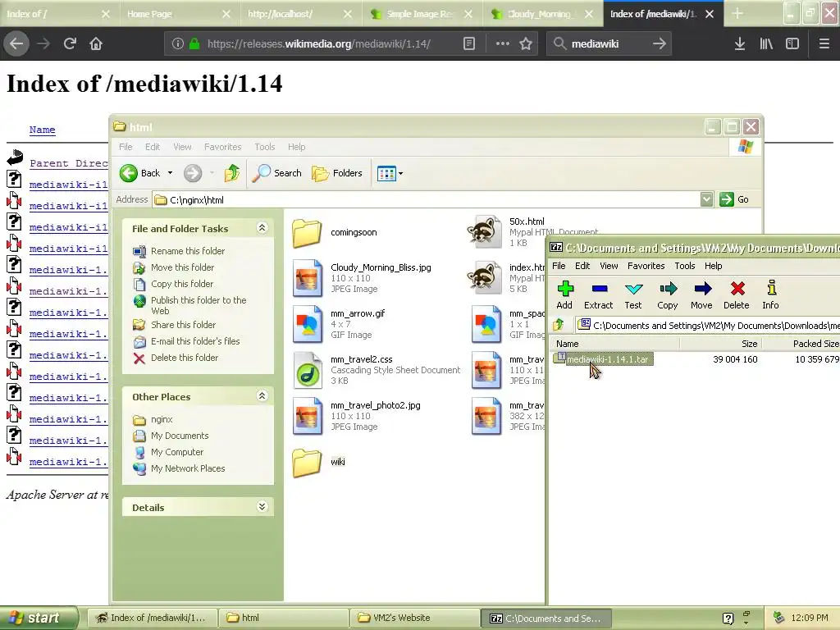
Task: Show Firefox sidebars icon
Action: (x=792, y=43)
